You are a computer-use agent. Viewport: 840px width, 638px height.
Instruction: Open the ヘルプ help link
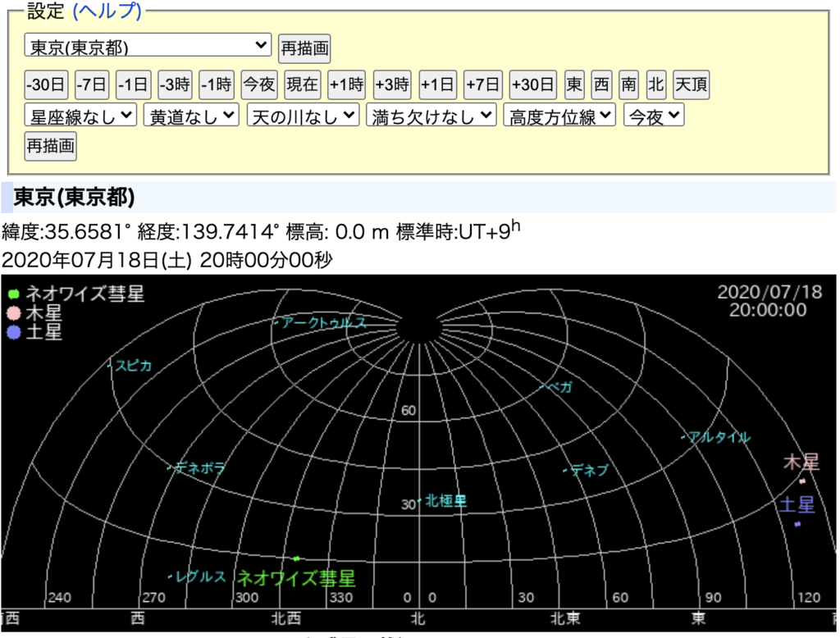[107, 11]
